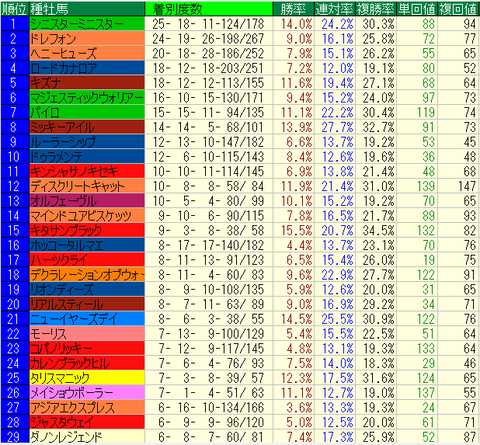Click the 連対率 value 25.5%
This screenshot has width=480, height=445.
(334, 319)
